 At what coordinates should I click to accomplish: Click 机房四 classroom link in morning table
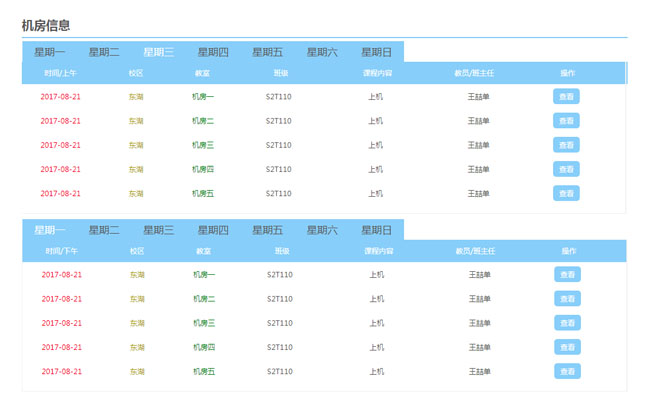(x=203, y=170)
